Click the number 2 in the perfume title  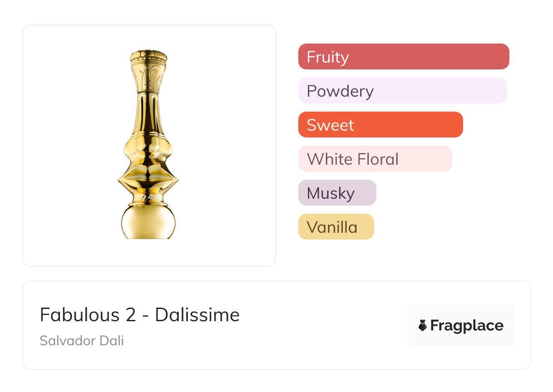tap(131, 314)
